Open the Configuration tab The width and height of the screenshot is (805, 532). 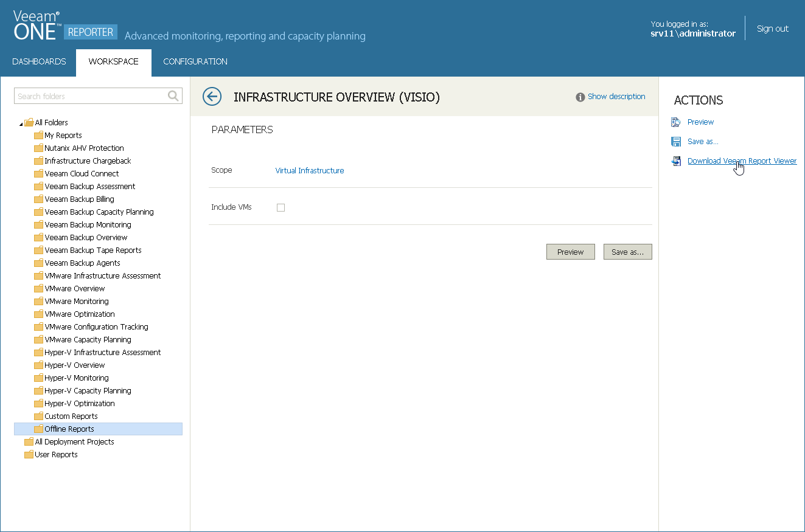(195, 61)
